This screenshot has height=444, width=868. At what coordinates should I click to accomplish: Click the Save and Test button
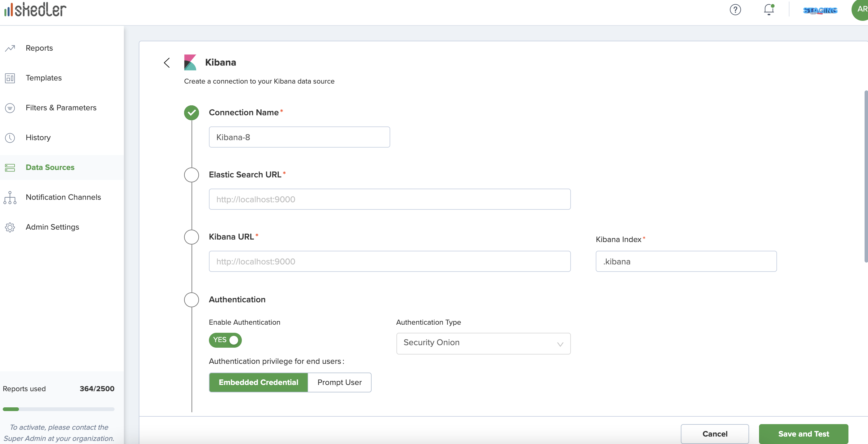coord(803,433)
